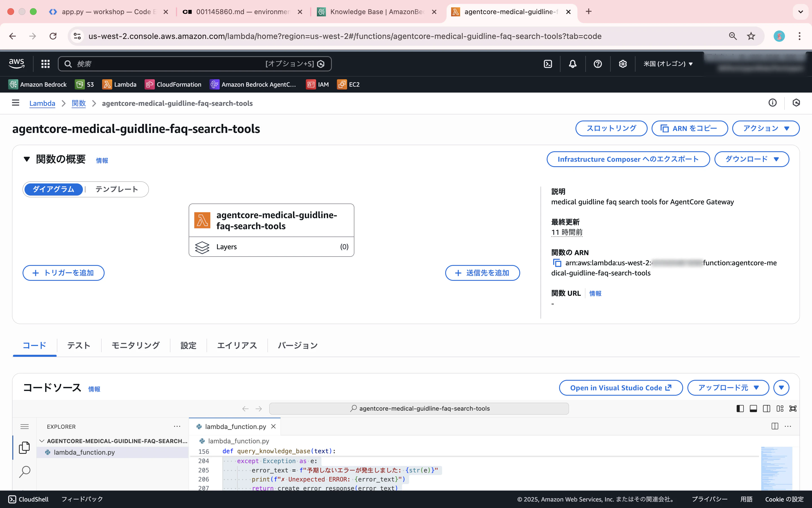Screen dimensions: 812x508
Task: Open the info panel icon near breadcrumb
Action: [x=773, y=103]
